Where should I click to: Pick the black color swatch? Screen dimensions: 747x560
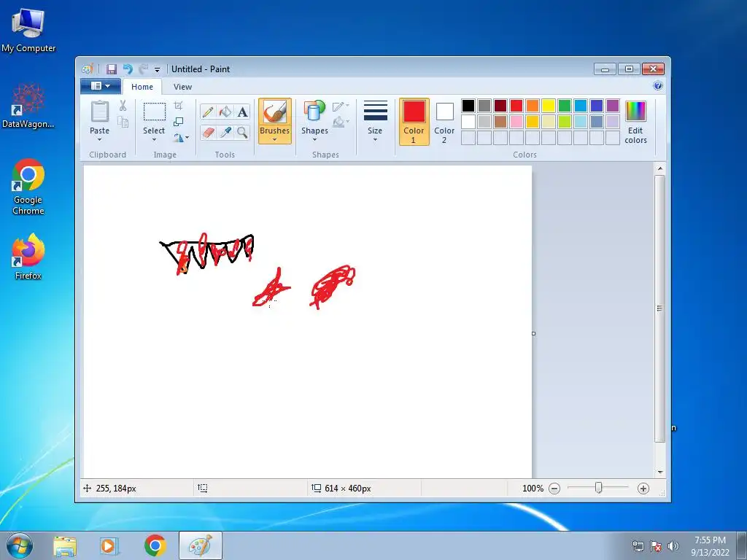[x=468, y=105]
